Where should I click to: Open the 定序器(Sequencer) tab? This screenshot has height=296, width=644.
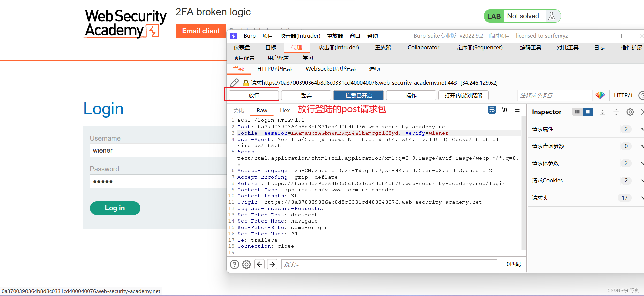[x=479, y=48]
